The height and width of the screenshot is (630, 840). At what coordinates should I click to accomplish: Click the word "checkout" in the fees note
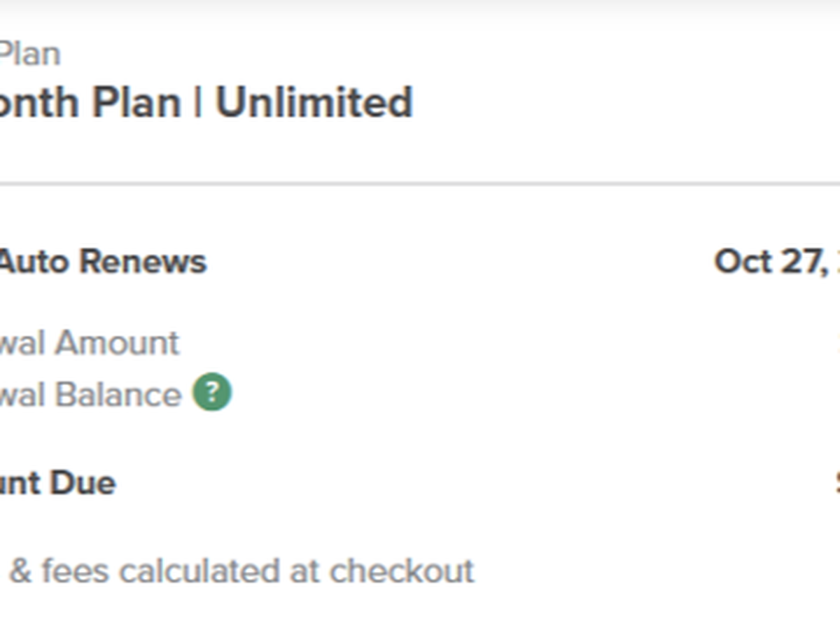pyautogui.click(x=402, y=571)
